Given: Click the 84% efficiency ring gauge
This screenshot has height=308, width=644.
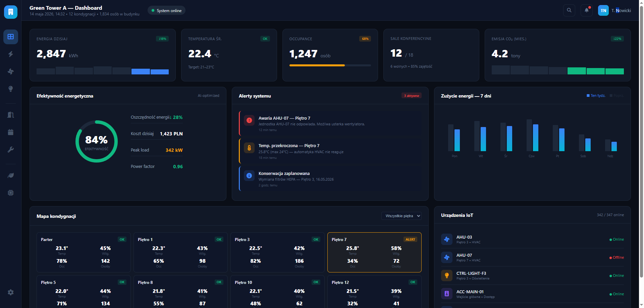Looking at the screenshot, I should [97, 141].
